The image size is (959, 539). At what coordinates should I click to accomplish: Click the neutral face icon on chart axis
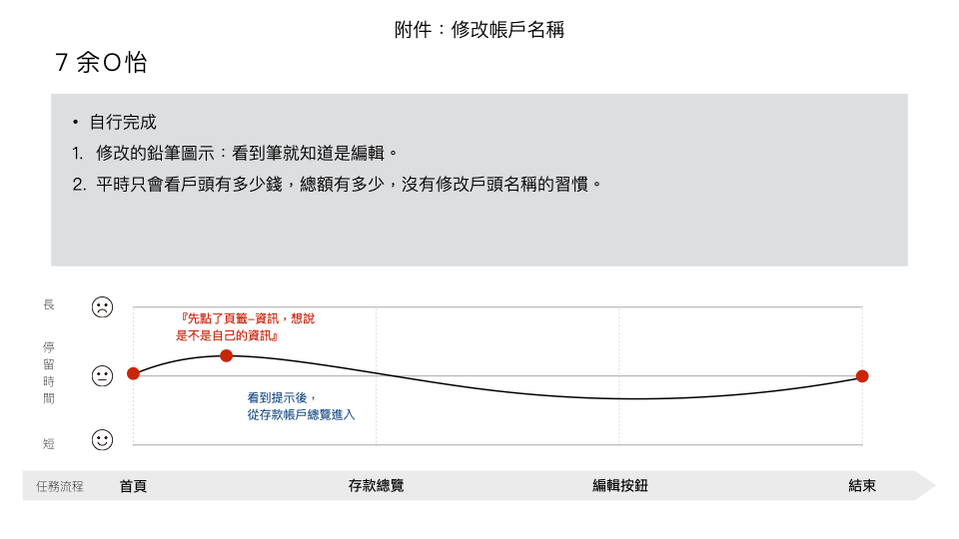pos(102,376)
